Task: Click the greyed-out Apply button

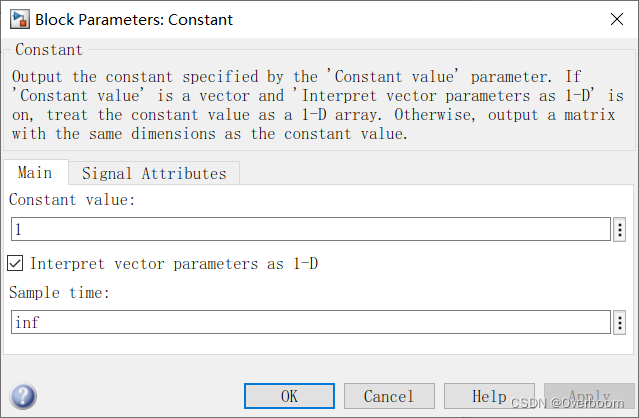Action: coord(589,396)
